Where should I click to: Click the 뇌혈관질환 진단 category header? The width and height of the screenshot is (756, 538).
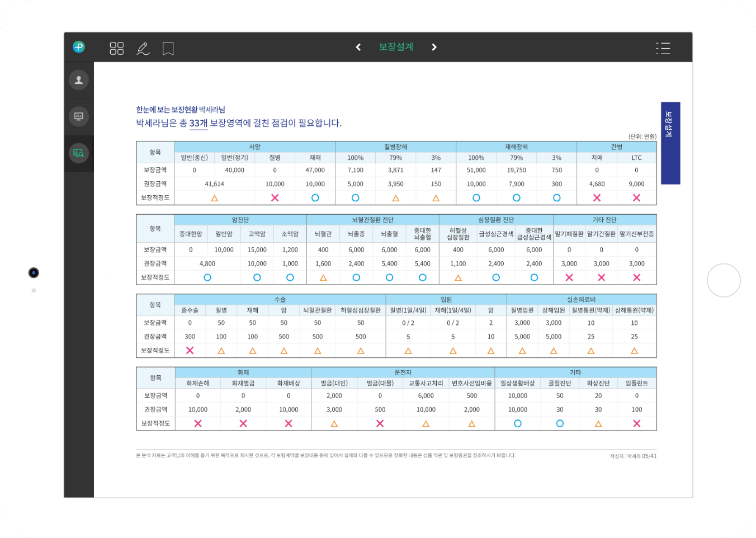pos(372,220)
